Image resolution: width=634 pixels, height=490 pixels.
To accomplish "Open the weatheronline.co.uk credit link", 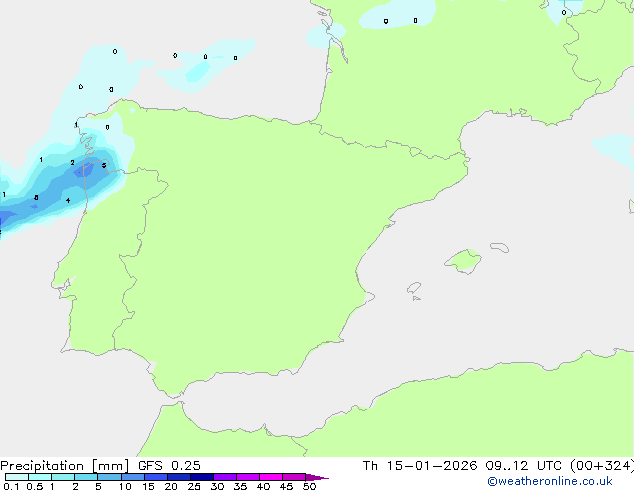I will [550, 481].
